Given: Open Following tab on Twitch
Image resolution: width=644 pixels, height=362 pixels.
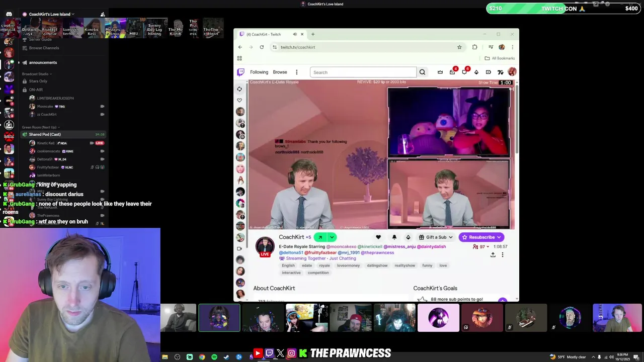Looking at the screenshot, I should (259, 72).
